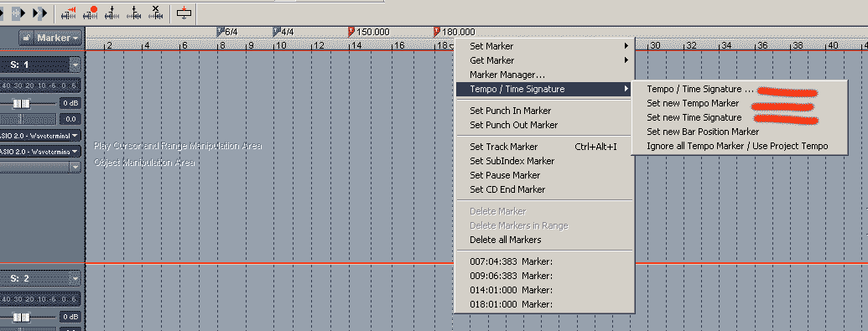Open first ASIO 2.0 Waveterminal dropdown on track 1
This screenshot has height=331, width=868.
tap(40, 135)
